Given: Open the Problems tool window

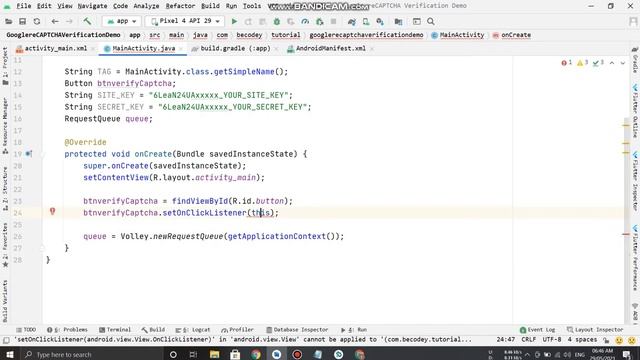Looking at the screenshot, I should [67, 329].
